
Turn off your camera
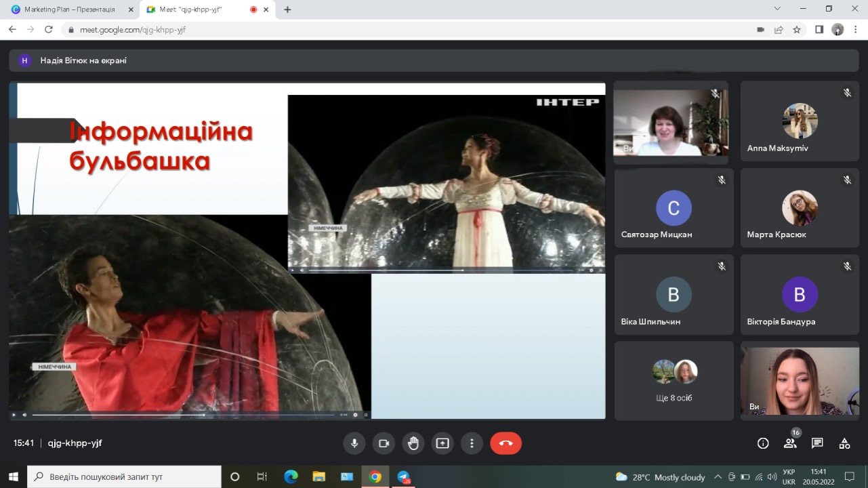coord(384,443)
